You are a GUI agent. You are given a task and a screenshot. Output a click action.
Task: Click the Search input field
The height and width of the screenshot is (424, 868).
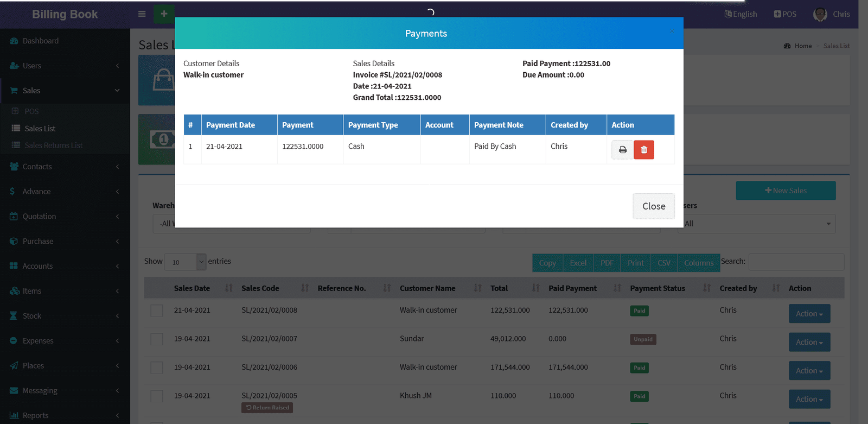(796, 262)
